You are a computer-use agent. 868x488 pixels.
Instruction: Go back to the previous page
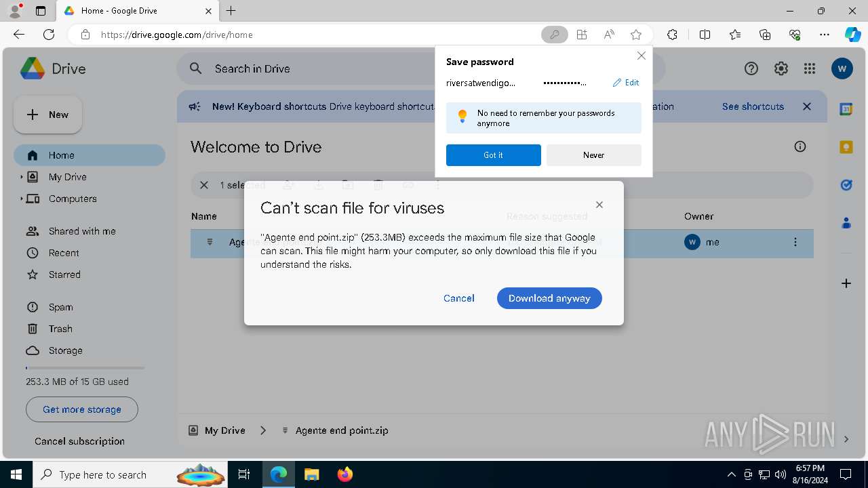[19, 35]
